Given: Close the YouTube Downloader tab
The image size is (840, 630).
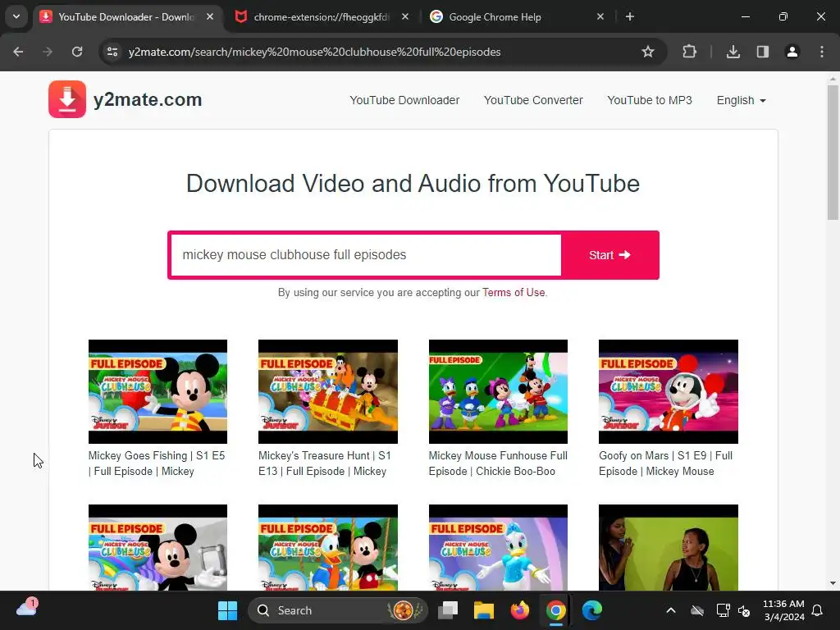Looking at the screenshot, I should click(210, 16).
